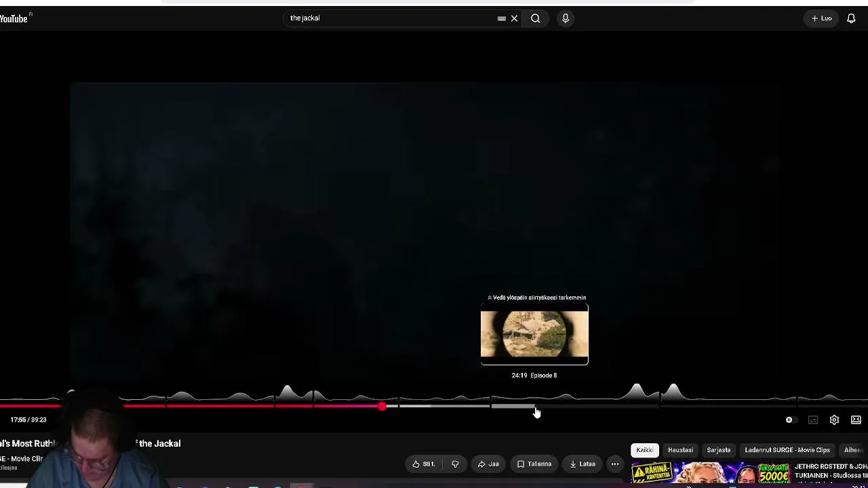Image resolution: width=868 pixels, height=488 pixels.
Task: Like the video with thumbs up
Action: pyautogui.click(x=424, y=464)
